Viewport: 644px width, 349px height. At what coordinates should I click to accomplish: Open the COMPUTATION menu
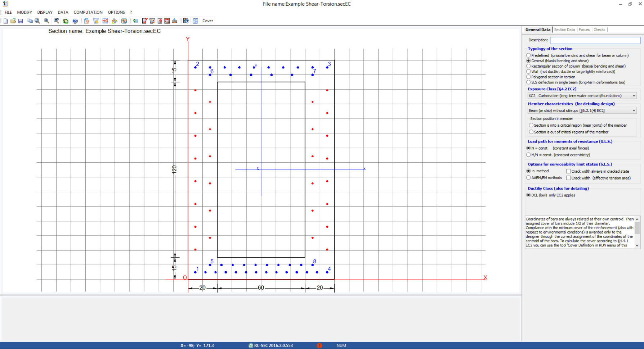pos(88,12)
